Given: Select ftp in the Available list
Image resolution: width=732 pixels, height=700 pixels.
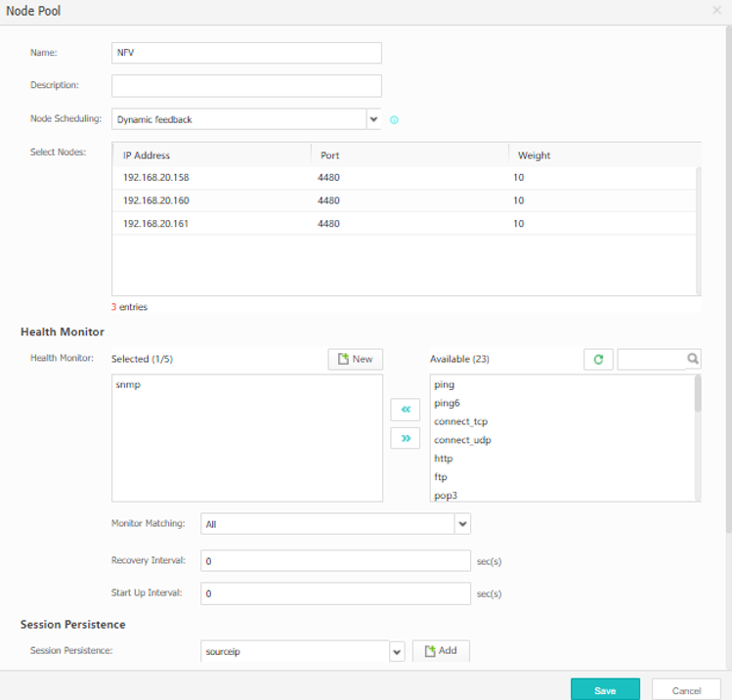Looking at the screenshot, I should [x=440, y=477].
